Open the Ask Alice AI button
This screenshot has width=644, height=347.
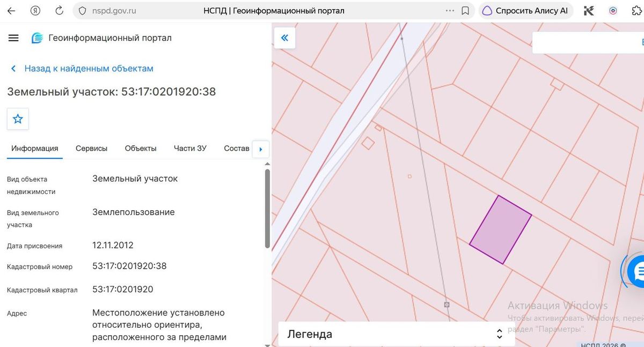(x=526, y=11)
